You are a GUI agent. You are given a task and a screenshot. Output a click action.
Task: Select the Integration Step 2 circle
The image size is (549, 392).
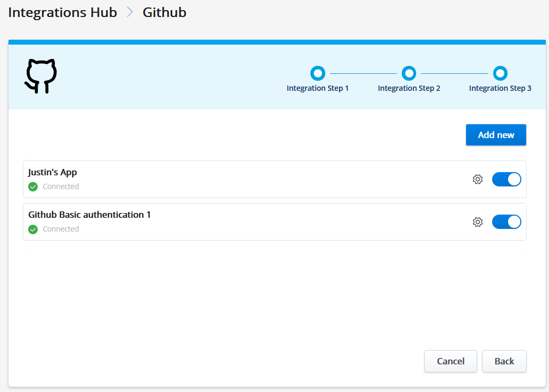point(409,73)
